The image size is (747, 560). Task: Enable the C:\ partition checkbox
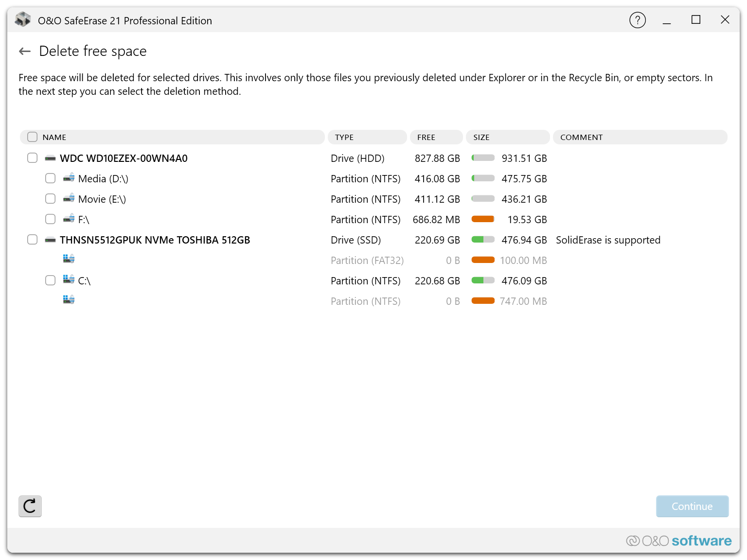click(x=50, y=280)
